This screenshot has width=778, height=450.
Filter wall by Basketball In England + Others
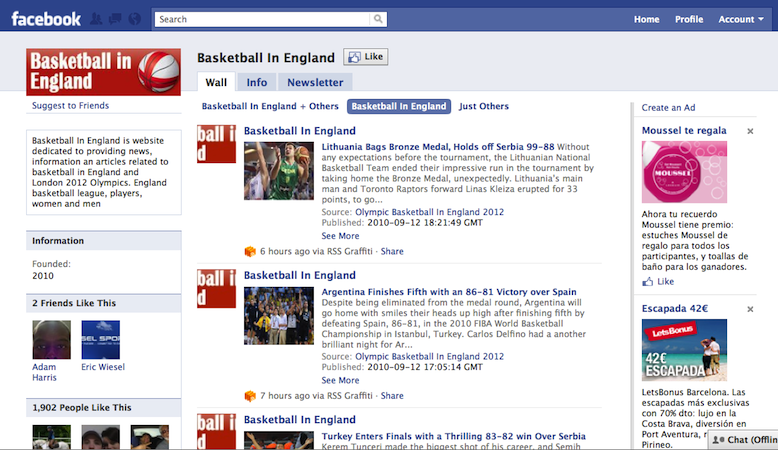[270, 106]
